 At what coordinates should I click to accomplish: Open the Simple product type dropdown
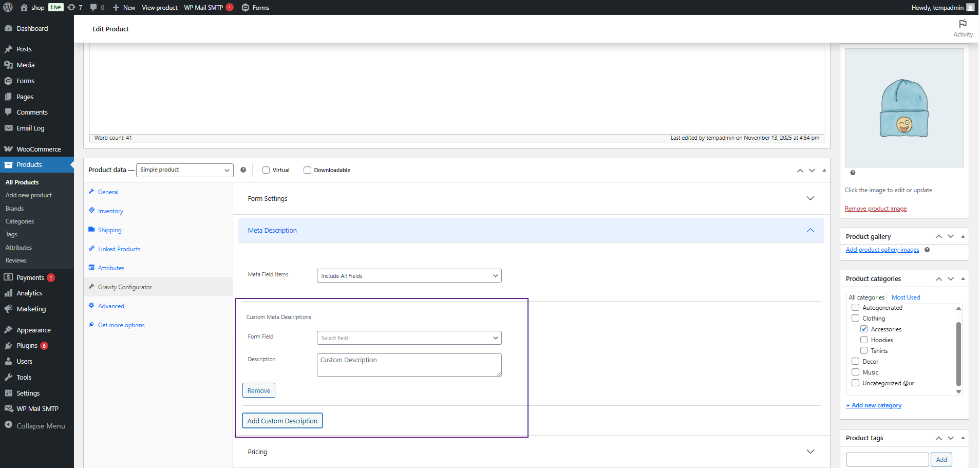[x=184, y=170]
